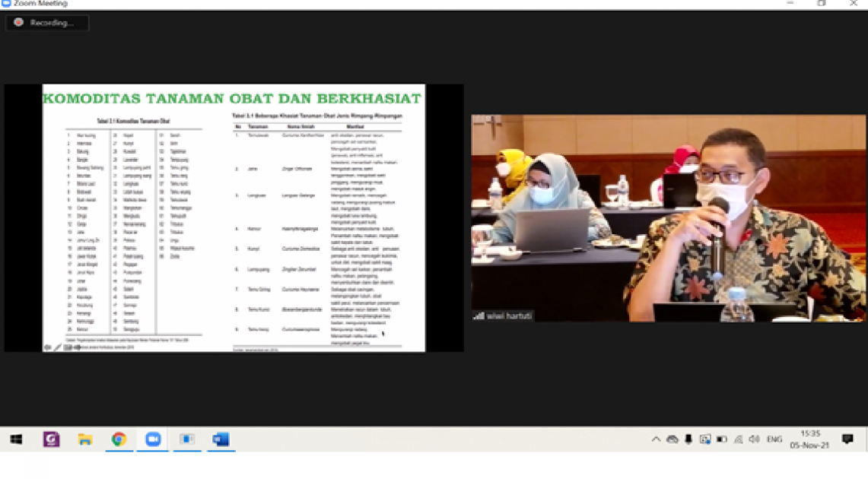
Task: Click the battery status icon in tray
Action: pyautogui.click(x=721, y=439)
